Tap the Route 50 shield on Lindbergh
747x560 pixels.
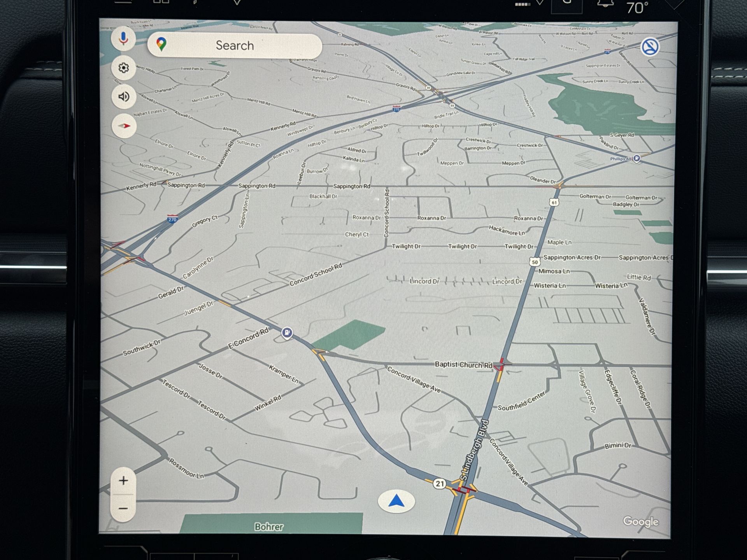click(x=535, y=262)
